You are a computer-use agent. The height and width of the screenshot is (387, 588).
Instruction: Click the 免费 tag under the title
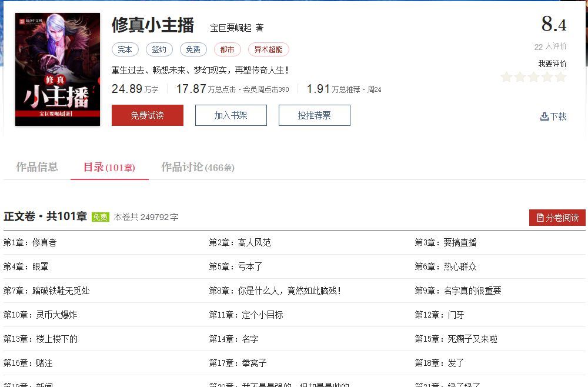193,49
